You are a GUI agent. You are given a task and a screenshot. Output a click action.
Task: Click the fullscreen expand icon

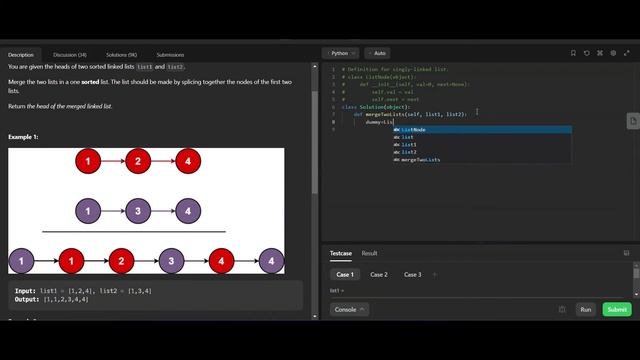627,53
